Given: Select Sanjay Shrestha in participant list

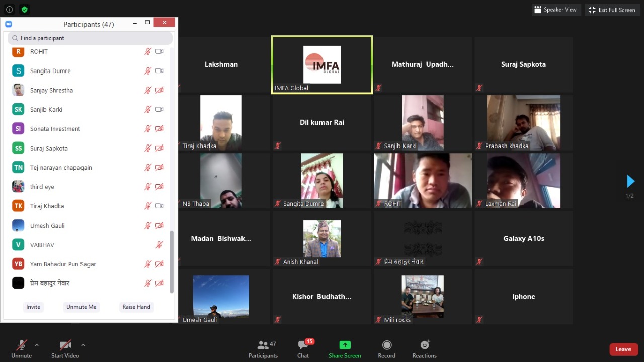Looking at the screenshot, I should (x=87, y=90).
